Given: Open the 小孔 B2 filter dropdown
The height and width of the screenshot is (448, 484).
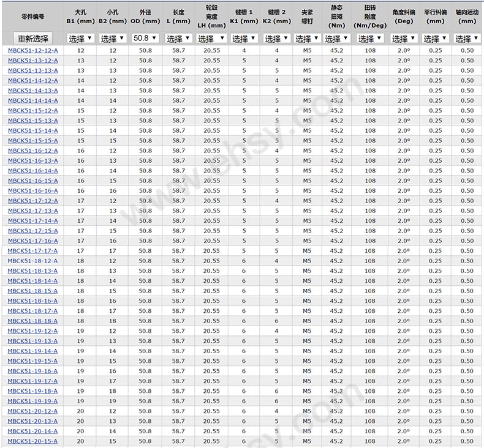Looking at the screenshot, I should click(113, 39).
